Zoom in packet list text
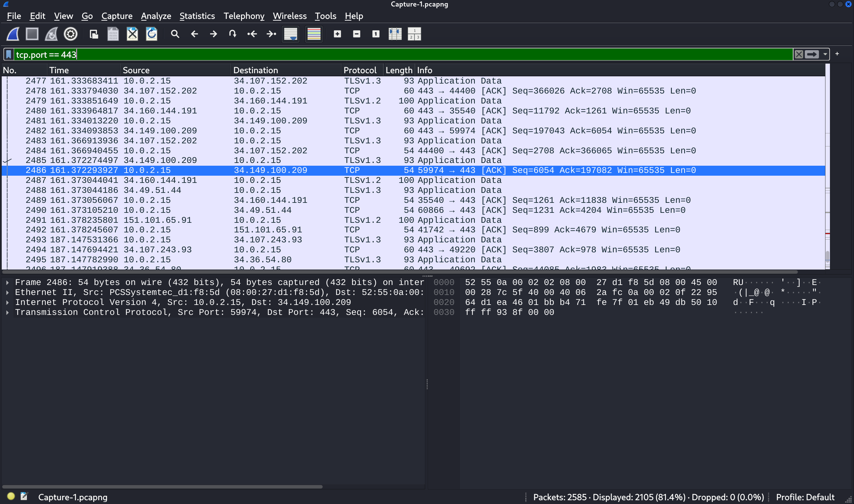The image size is (854, 504). (337, 34)
